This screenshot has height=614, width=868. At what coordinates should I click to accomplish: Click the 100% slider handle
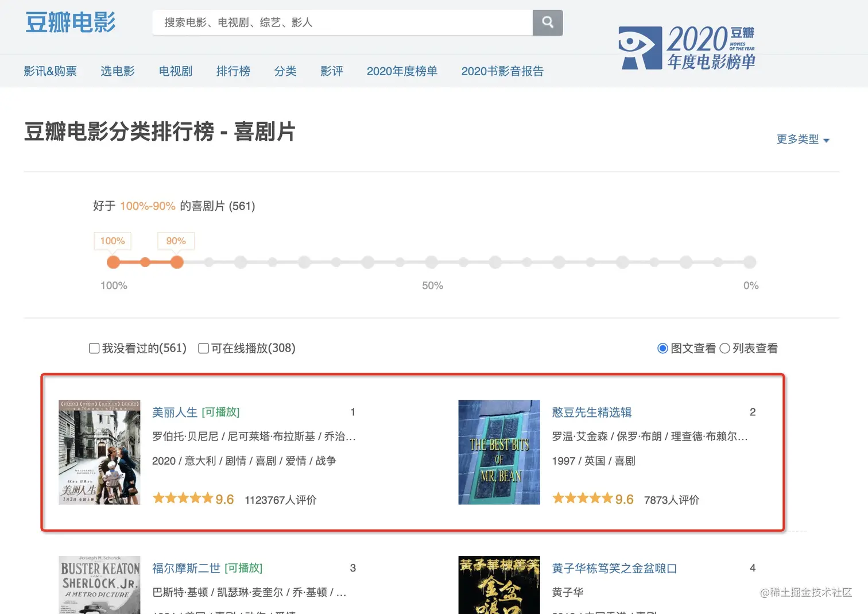click(x=114, y=262)
